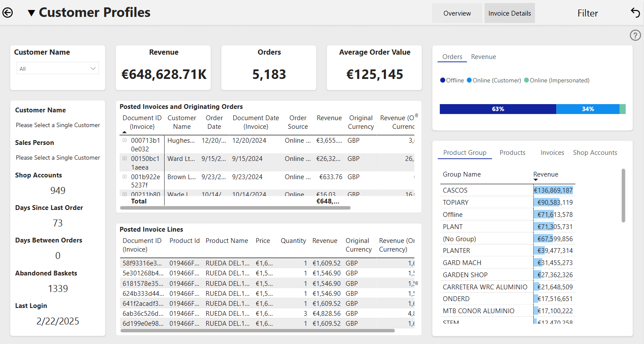Click the Abandoned Baskets value 1339
Viewport: 644px width, 344px height.
point(58,288)
